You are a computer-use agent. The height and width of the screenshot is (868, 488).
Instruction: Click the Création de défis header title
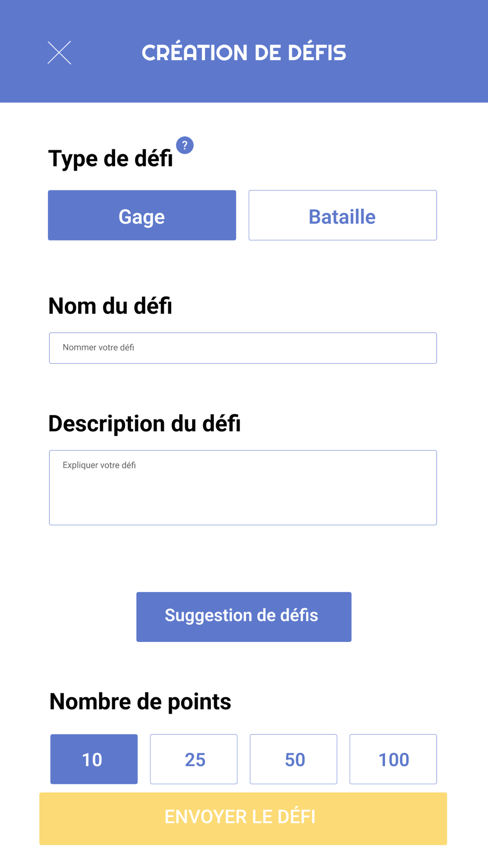click(244, 53)
